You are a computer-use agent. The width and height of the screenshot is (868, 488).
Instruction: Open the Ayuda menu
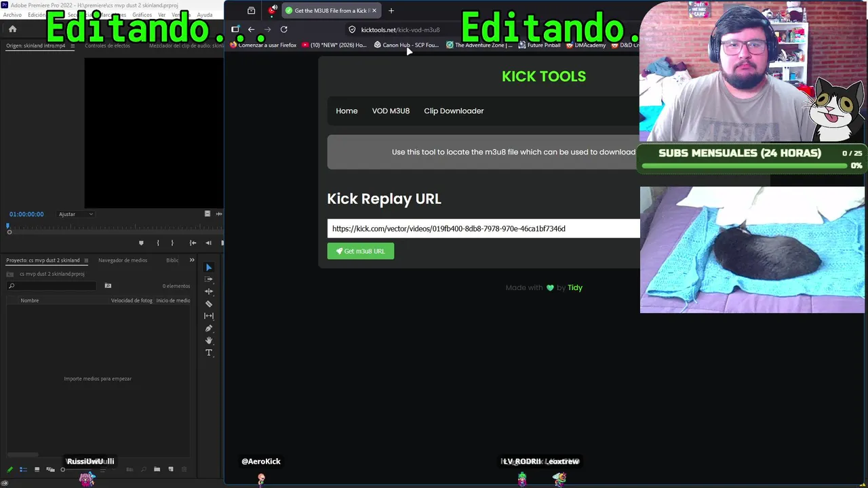click(x=205, y=15)
